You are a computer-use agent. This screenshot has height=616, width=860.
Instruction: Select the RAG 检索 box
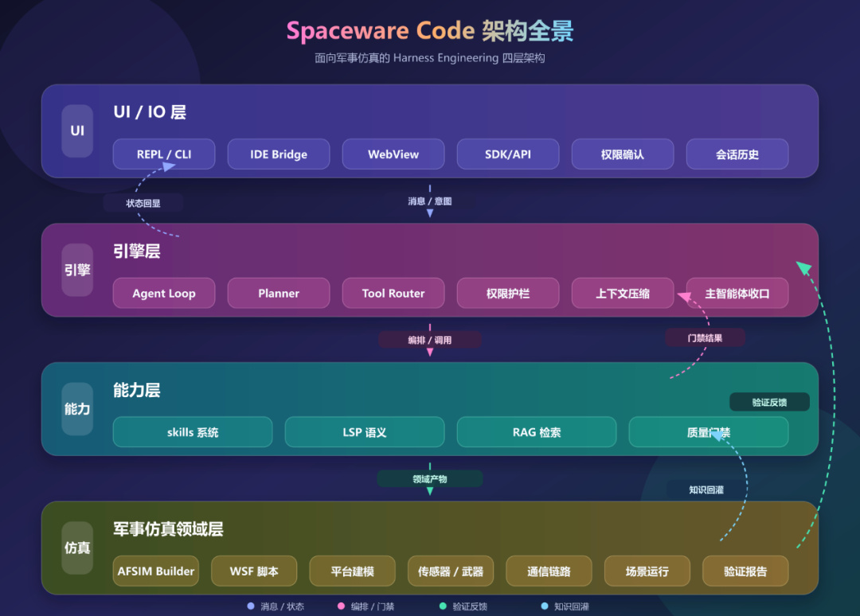coord(537,432)
